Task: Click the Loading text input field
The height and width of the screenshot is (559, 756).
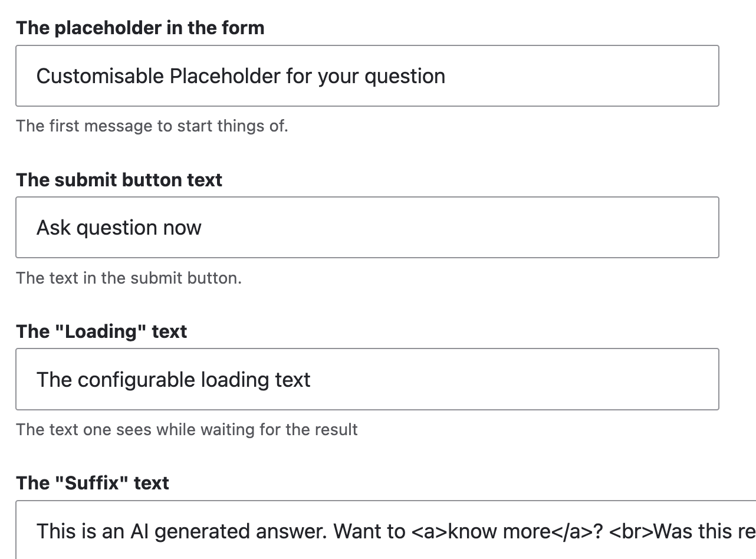Action: (x=366, y=379)
